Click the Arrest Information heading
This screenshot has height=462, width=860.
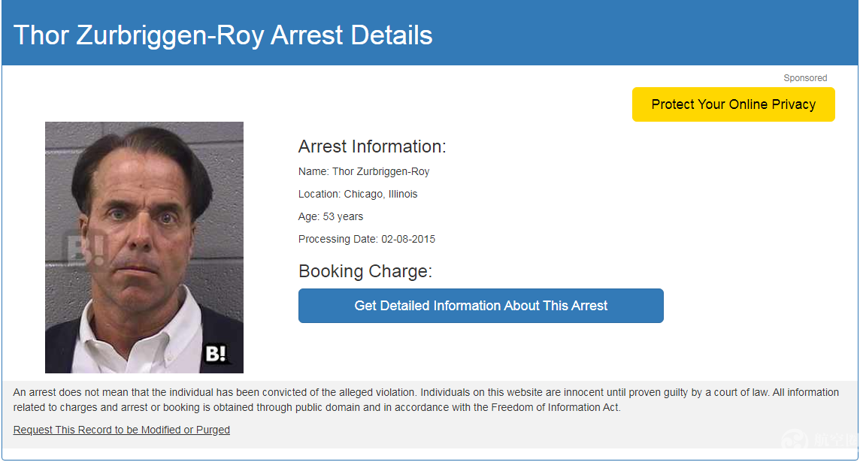(372, 147)
